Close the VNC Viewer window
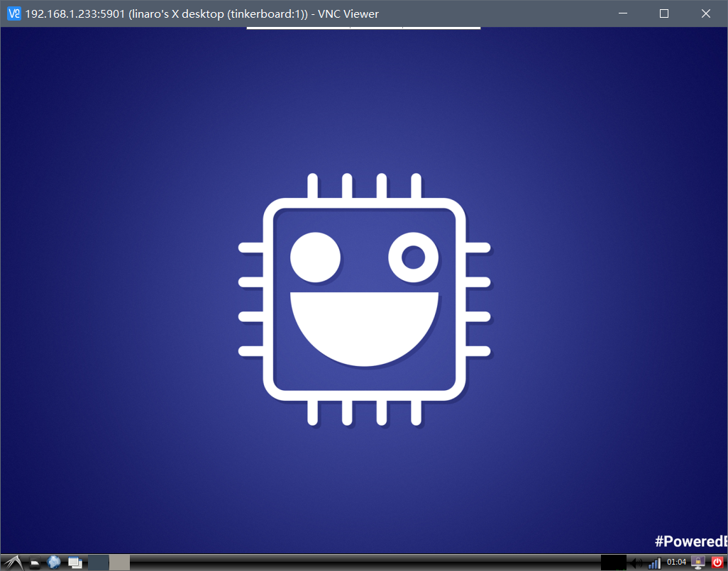Image resolution: width=728 pixels, height=571 pixels. click(706, 13)
